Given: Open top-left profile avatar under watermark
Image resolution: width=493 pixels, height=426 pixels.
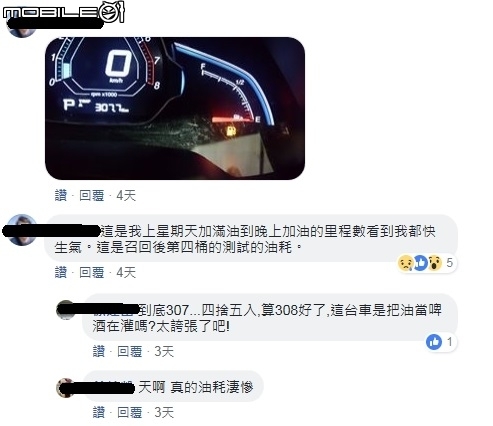Looking at the screenshot, I should (22, 28).
